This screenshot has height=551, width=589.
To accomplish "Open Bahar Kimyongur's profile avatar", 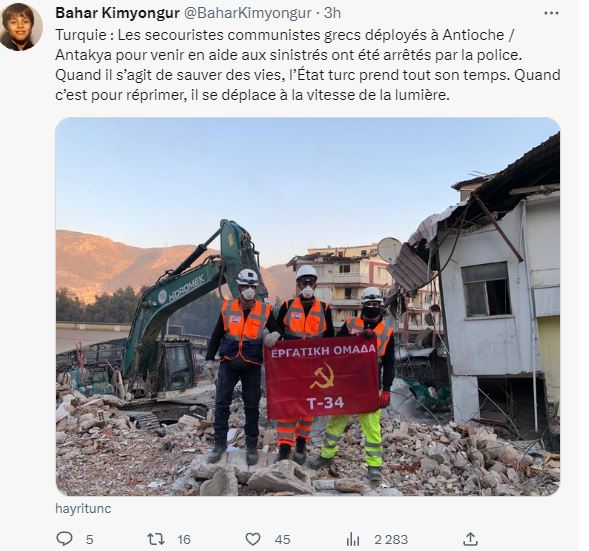I will [21, 27].
